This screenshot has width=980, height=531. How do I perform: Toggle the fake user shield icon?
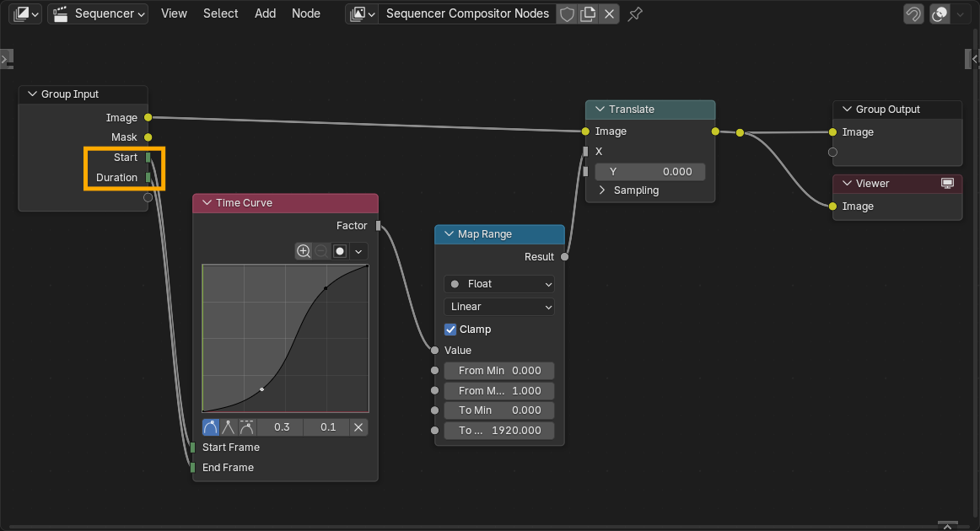tap(567, 13)
